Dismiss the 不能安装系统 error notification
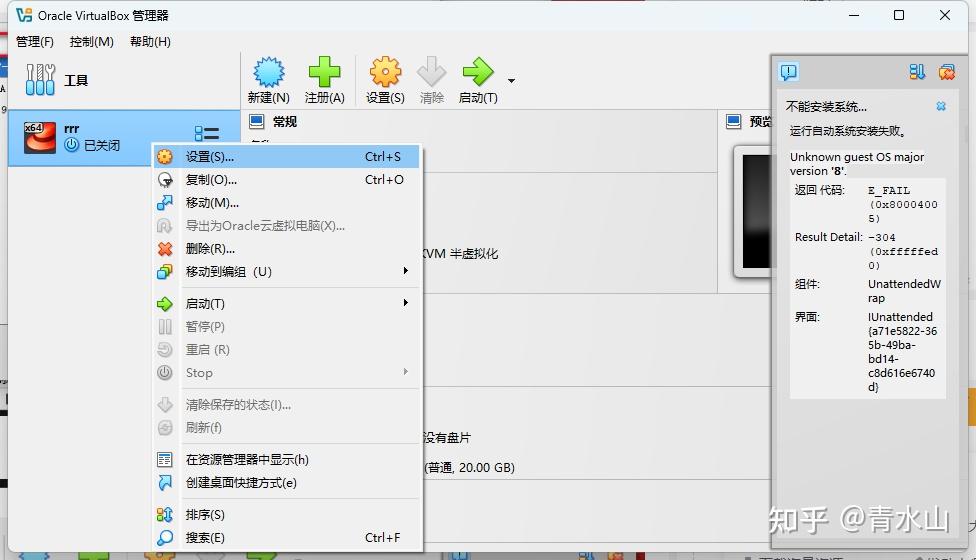 point(941,106)
